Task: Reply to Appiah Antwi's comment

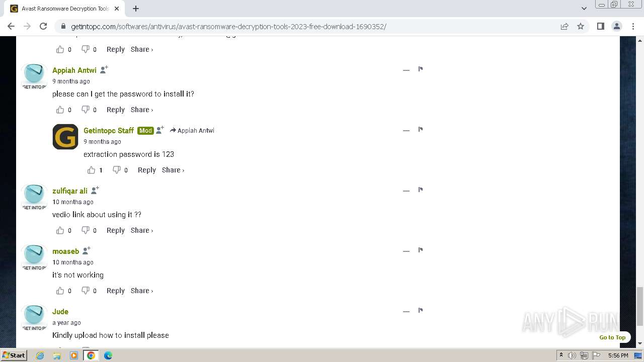Action: coord(115,110)
